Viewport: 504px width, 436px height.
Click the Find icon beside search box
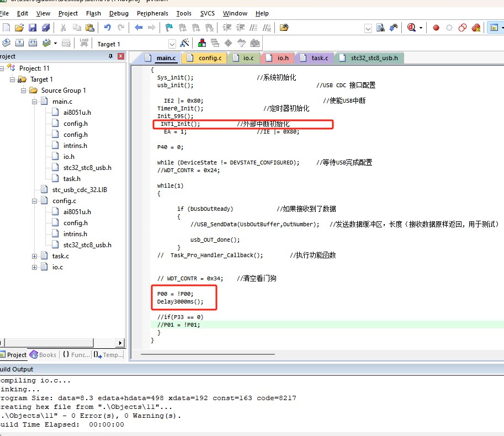380,28
